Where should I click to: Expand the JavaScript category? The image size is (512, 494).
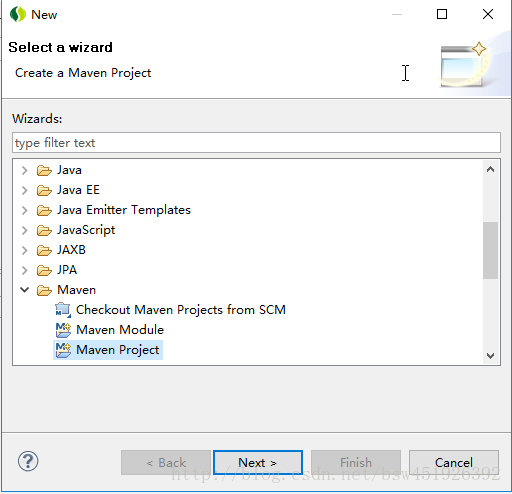pos(24,230)
